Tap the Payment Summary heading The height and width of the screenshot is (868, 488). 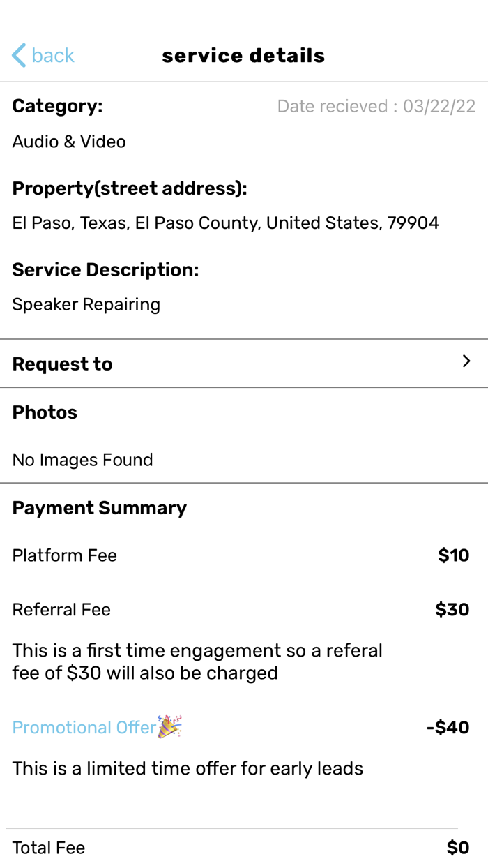99,508
